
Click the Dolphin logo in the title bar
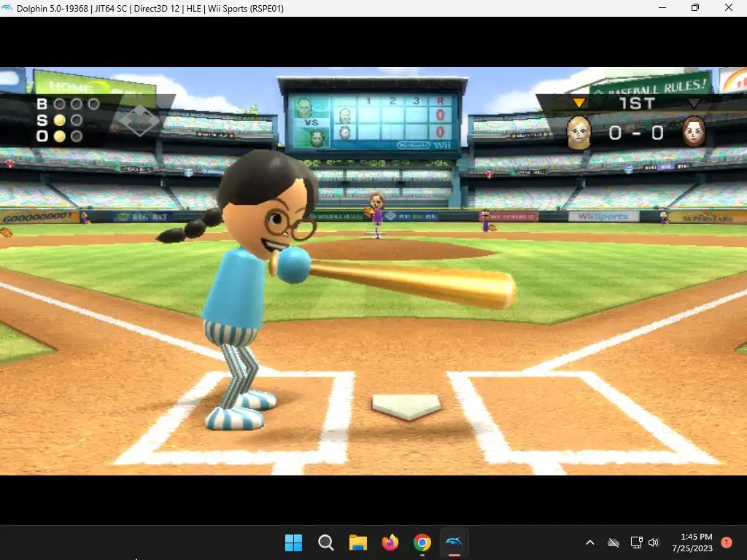pos(7,8)
